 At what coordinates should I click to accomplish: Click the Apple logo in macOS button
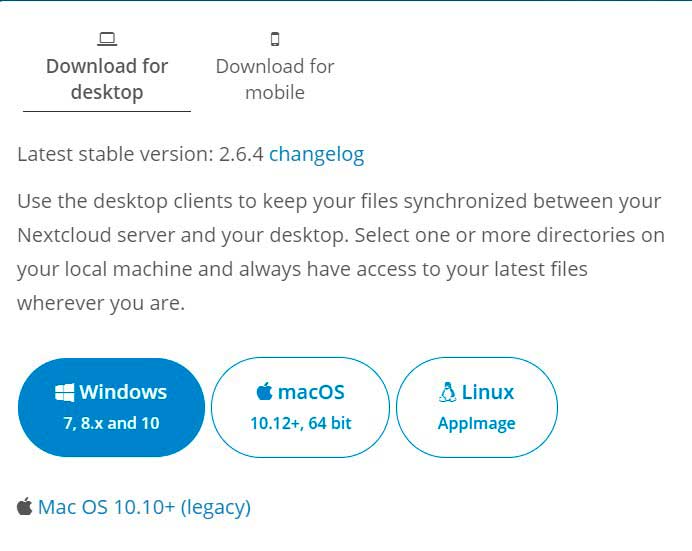pos(264,391)
